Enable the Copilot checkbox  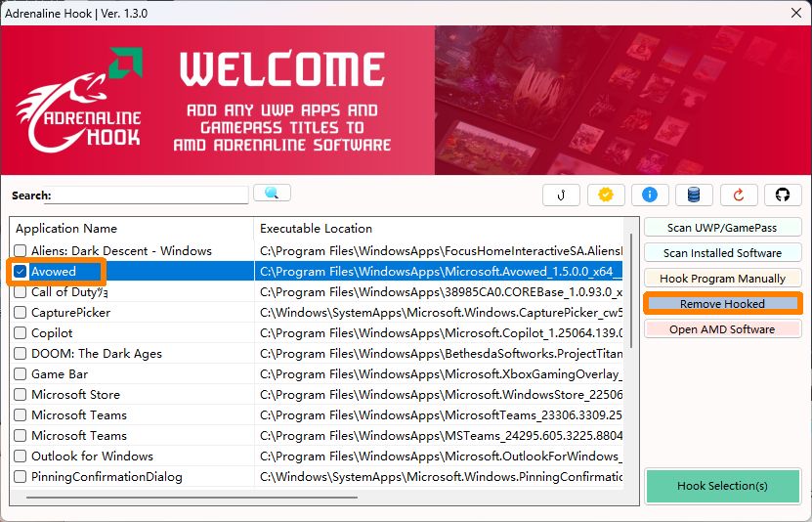tap(21, 333)
